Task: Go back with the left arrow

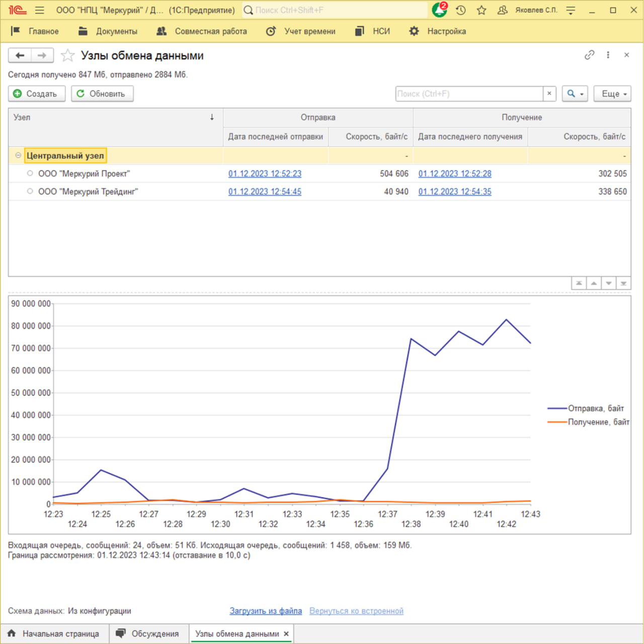Action: pos(20,55)
